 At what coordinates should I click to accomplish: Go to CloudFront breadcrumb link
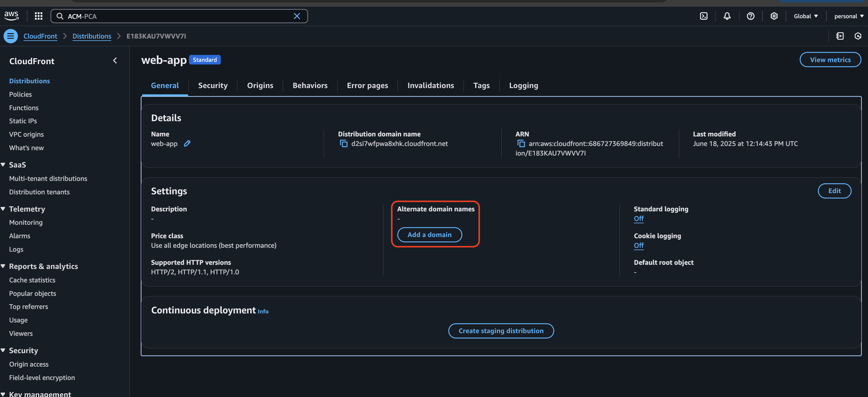pos(40,36)
